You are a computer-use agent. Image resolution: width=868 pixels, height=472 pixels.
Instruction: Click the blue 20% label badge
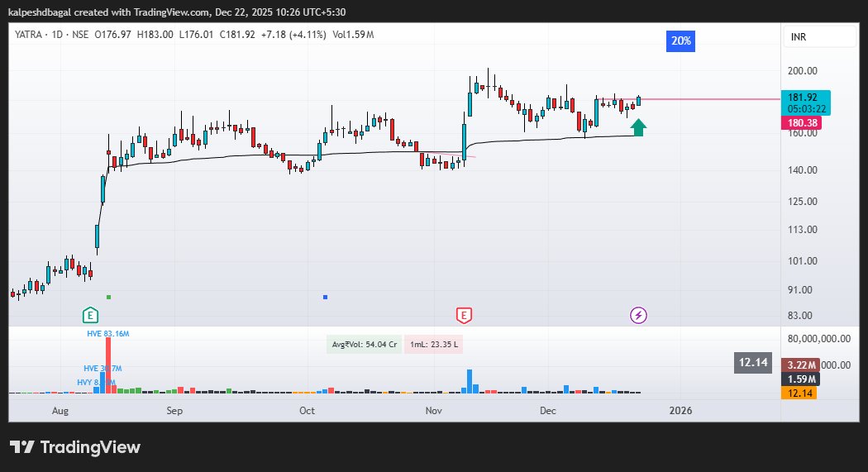click(680, 41)
